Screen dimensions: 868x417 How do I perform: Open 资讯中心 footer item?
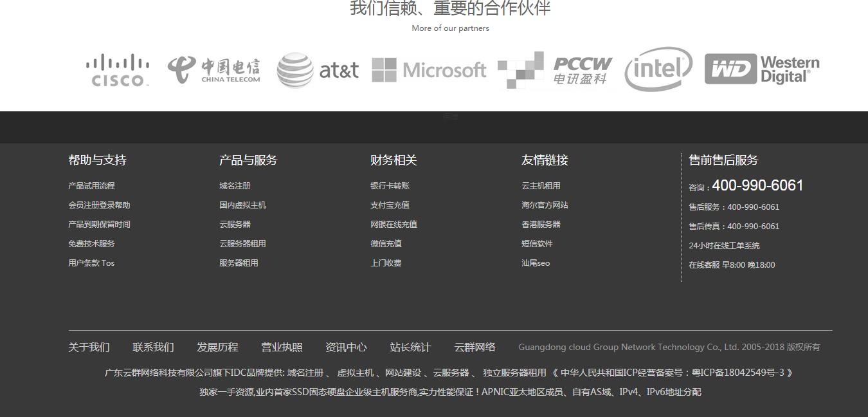(346, 347)
